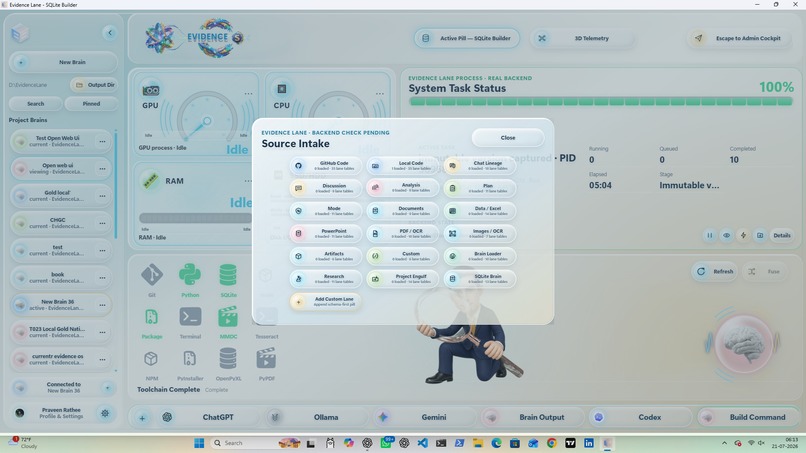Viewport: 806px width, 453px height.
Task: Open CPU gauge options menu
Action: [x=379, y=94]
